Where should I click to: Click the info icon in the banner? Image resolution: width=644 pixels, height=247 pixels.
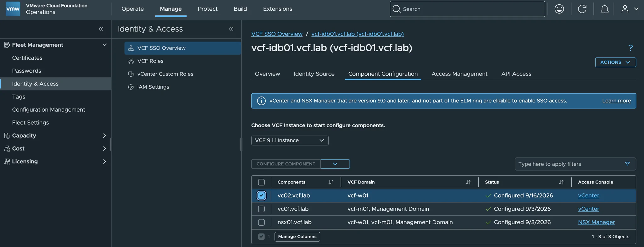pos(261,101)
